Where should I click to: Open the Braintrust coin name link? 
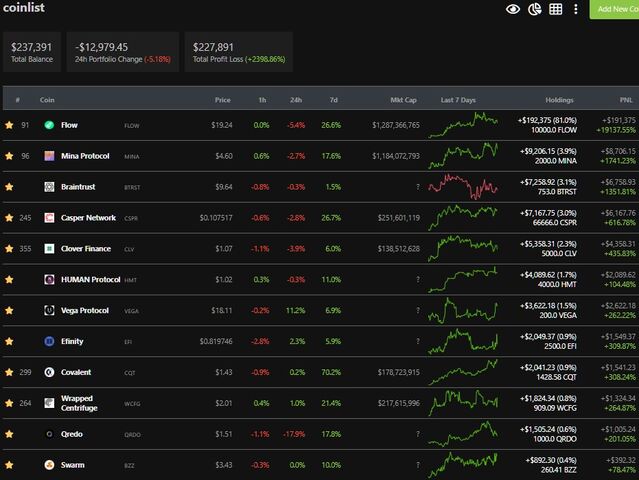point(78,187)
